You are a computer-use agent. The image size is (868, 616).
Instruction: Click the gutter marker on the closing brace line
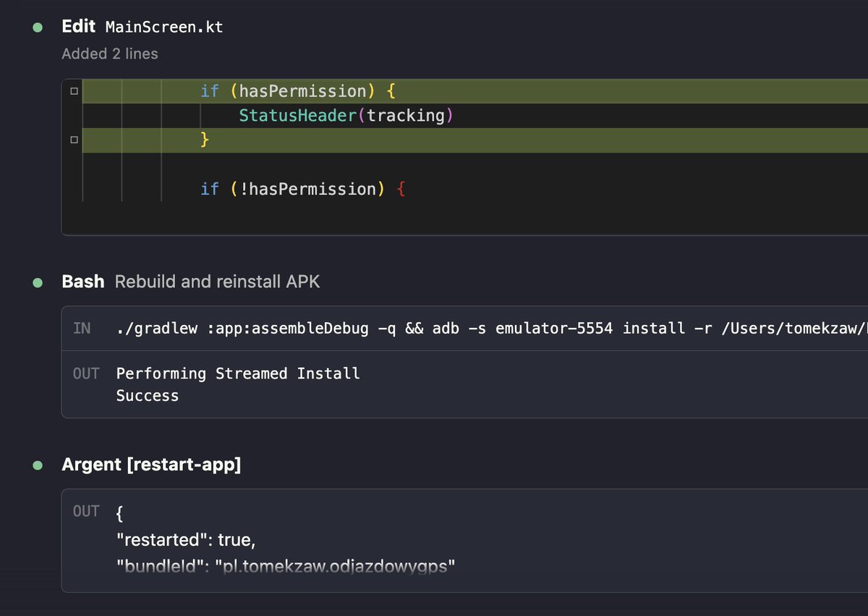[x=72, y=141]
